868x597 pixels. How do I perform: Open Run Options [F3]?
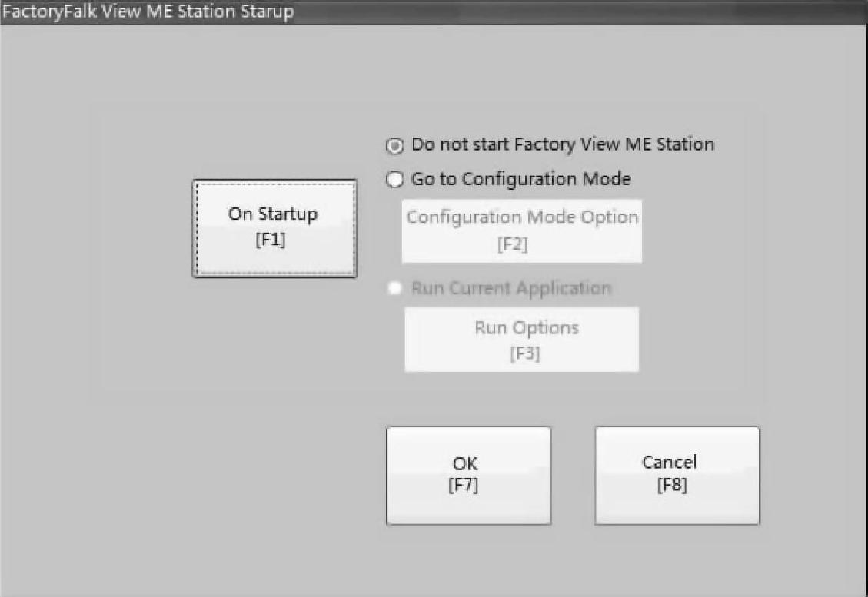coord(522,339)
